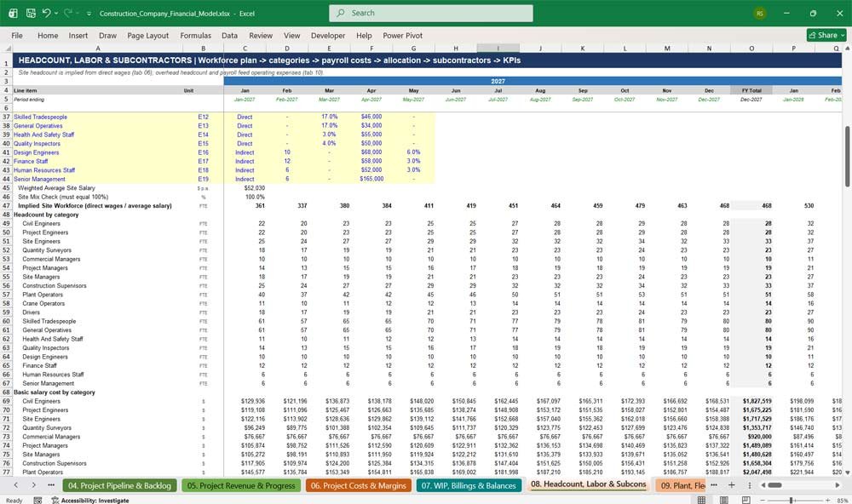Image resolution: width=852 pixels, height=504 pixels.
Task: Go to previous sheet with left arrow
Action: pyautogui.click(x=15, y=485)
